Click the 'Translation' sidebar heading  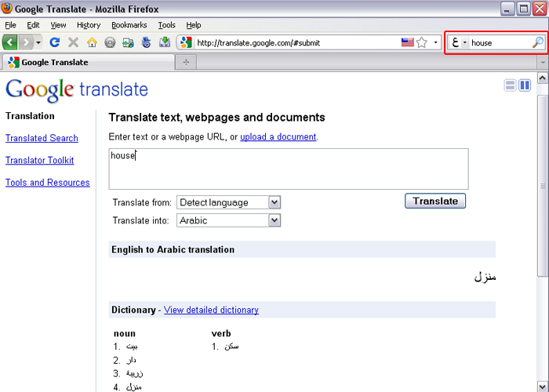[x=30, y=116]
